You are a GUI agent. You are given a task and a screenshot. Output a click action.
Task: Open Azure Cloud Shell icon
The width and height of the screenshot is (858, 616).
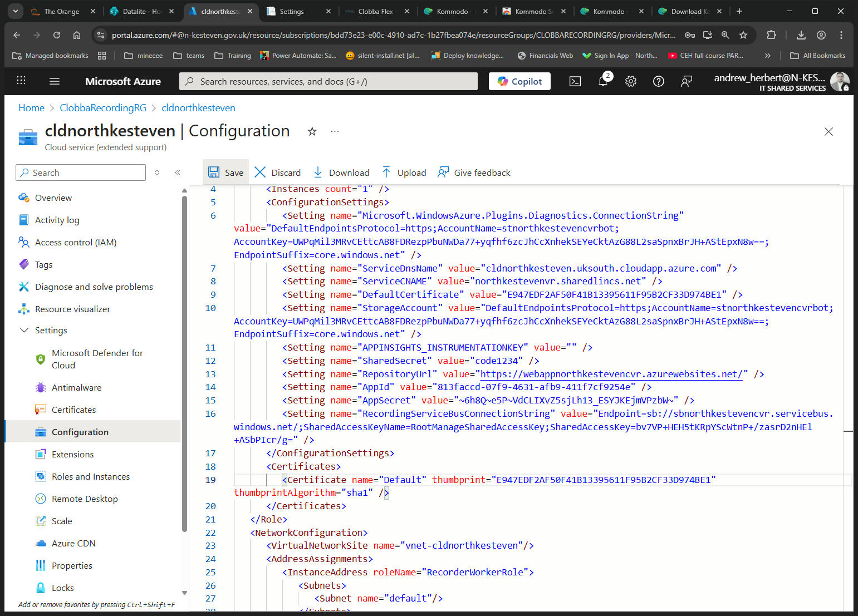click(575, 81)
